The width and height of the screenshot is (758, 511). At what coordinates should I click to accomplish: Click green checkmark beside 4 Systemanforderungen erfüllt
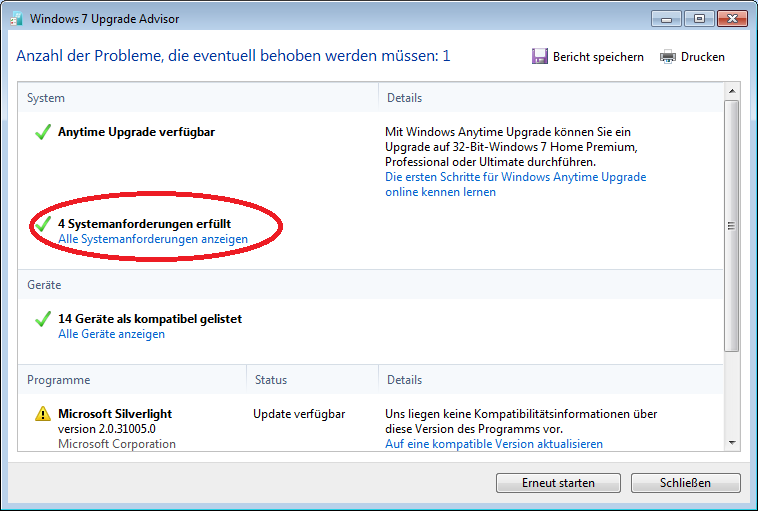point(43,224)
